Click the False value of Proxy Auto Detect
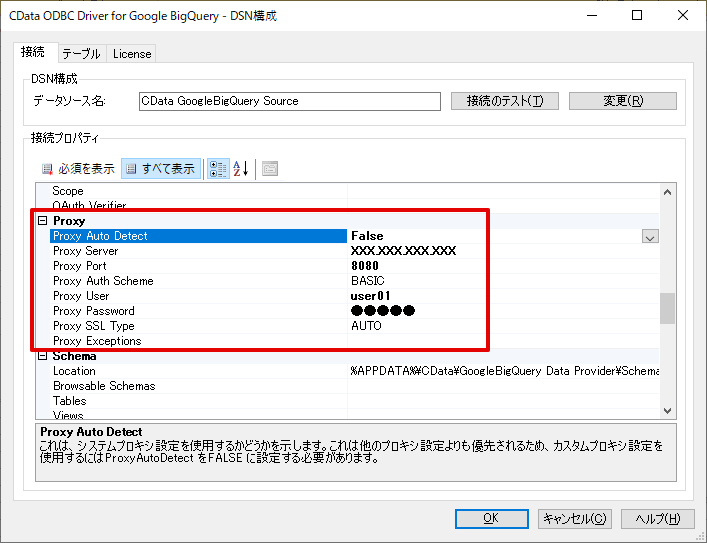The width and height of the screenshot is (707, 543). pyautogui.click(x=367, y=236)
